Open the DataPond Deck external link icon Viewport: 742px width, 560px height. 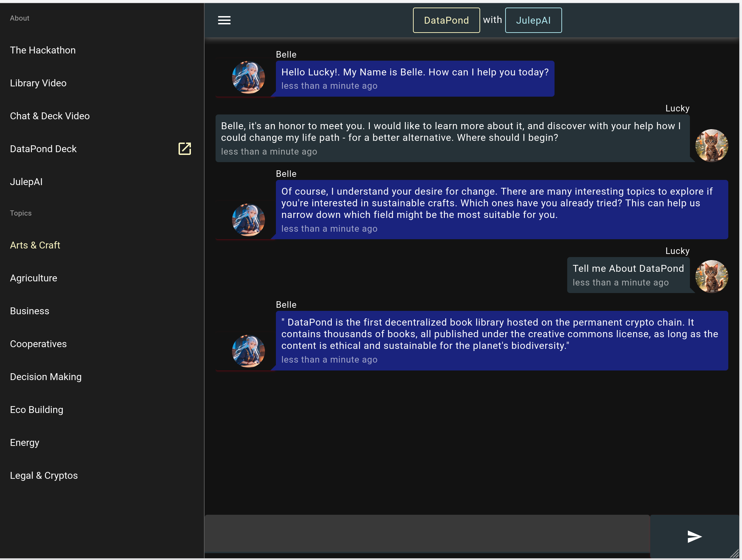coord(185,149)
